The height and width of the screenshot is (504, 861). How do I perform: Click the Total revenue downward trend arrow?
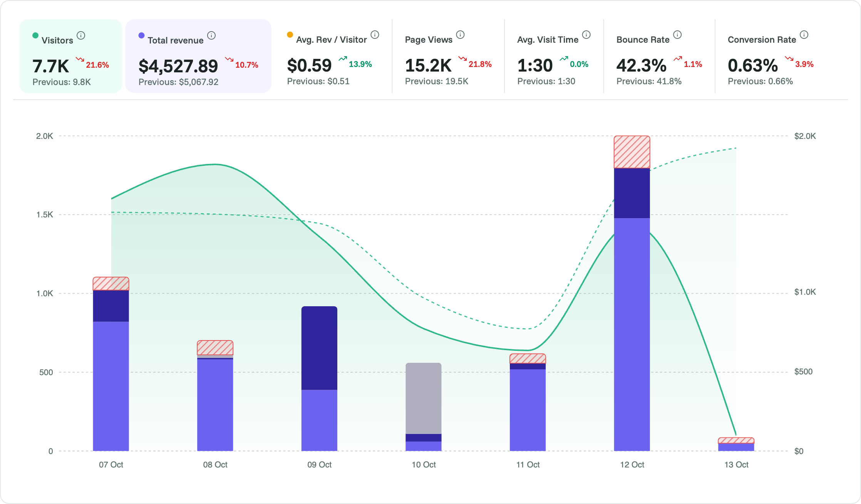[229, 59]
